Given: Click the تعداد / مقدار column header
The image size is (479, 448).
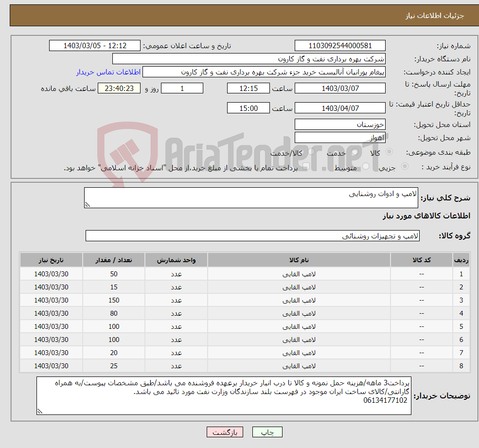Looking at the screenshot, I should 114,260.
